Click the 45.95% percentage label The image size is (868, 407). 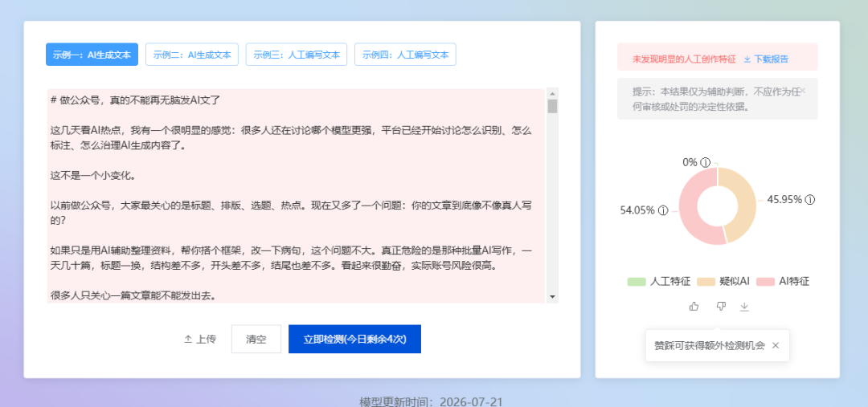click(784, 200)
